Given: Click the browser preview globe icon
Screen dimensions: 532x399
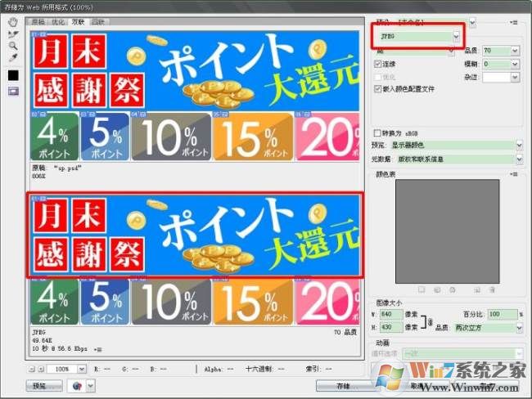Looking at the screenshot, I should pos(78,386).
